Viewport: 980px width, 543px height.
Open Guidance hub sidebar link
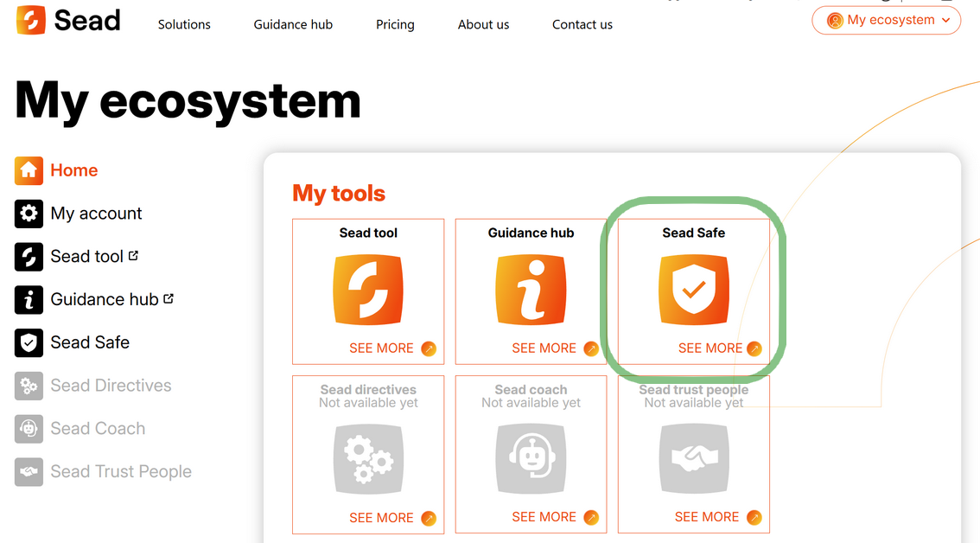105,300
